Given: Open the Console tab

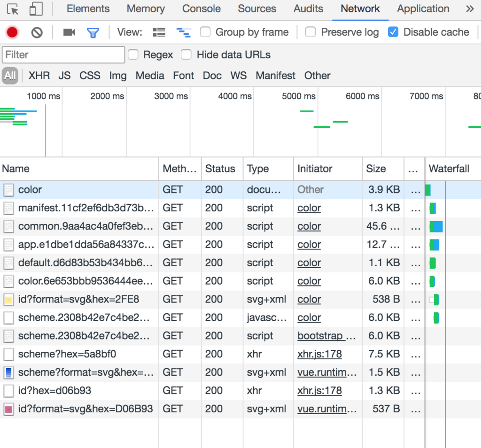Looking at the screenshot, I should click(201, 9).
